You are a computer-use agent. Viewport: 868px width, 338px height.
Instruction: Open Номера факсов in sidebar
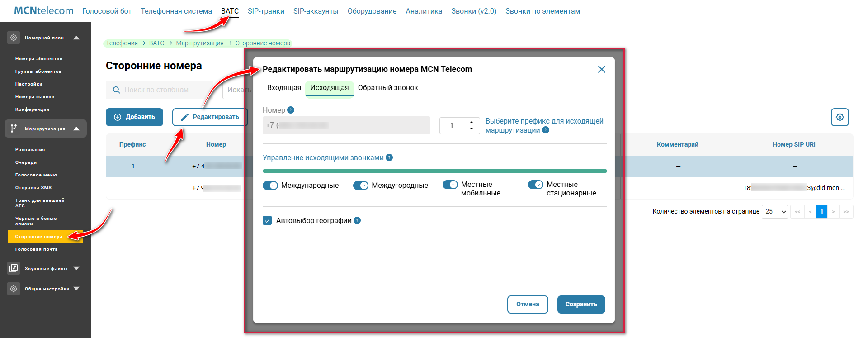35,97
